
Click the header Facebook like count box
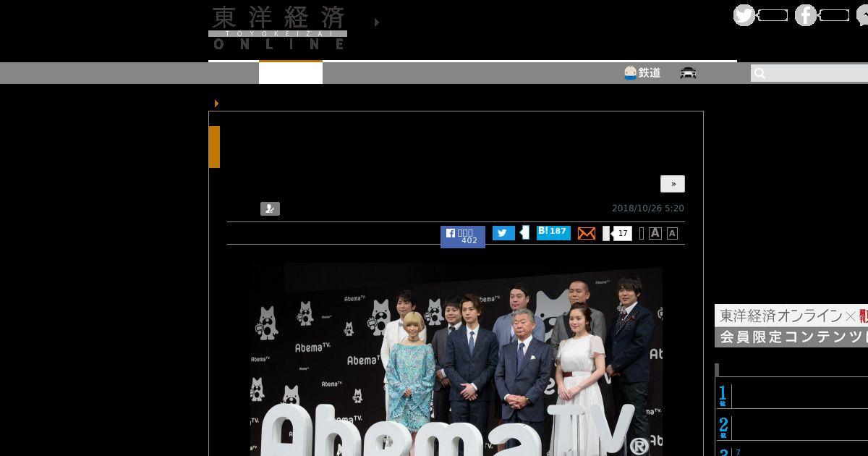coord(834,15)
